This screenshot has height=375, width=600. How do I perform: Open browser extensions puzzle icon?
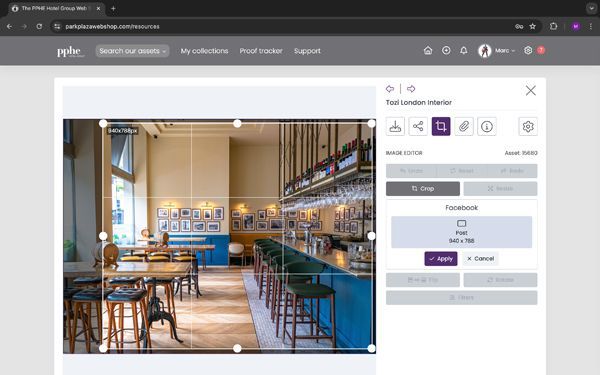click(553, 26)
